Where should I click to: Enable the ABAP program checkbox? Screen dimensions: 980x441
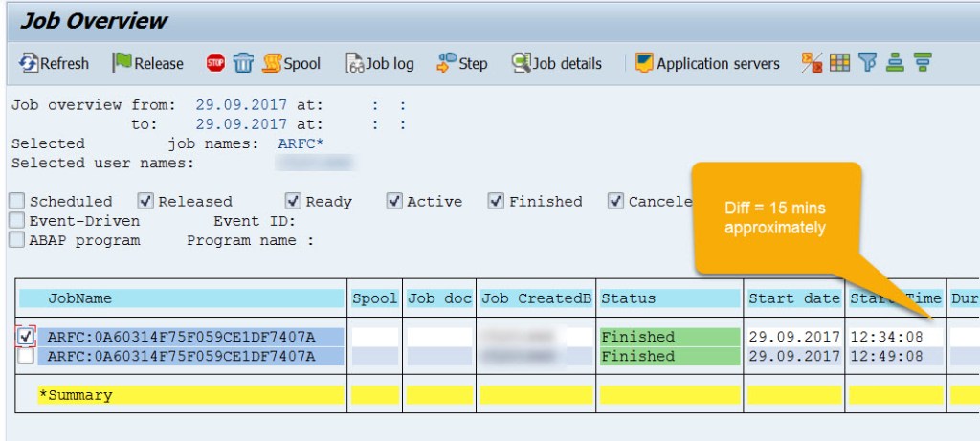tap(17, 240)
